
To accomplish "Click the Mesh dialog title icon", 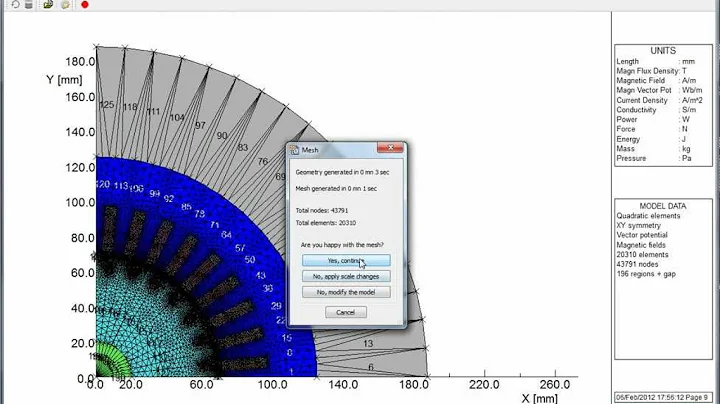I will (x=294, y=150).
